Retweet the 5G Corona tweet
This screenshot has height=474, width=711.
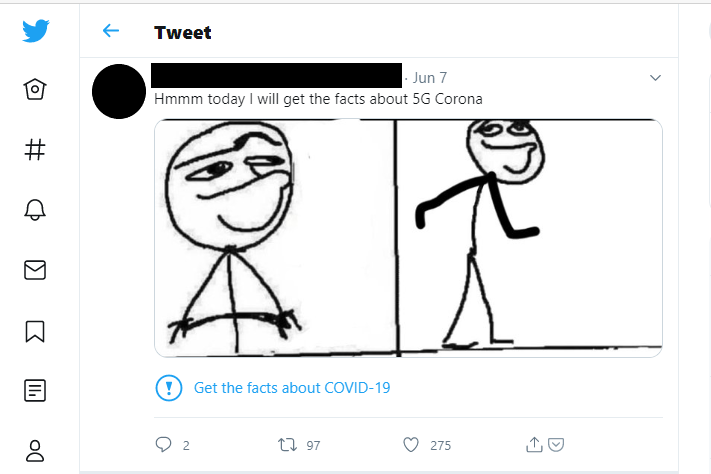(x=287, y=445)
